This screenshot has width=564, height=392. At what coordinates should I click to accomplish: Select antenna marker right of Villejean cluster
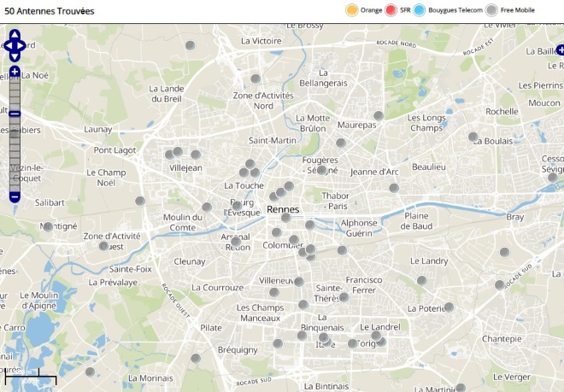coord(196,155)
